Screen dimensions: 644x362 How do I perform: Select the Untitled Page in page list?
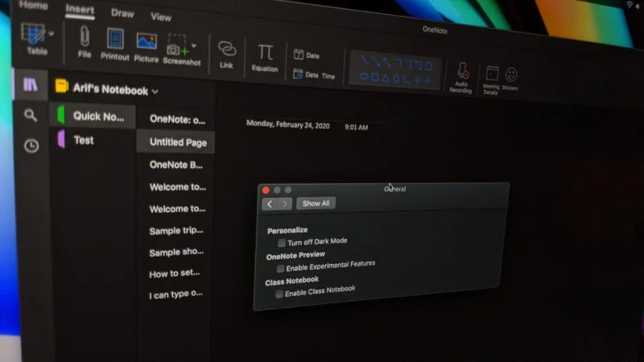pyautogui.click(x=177, y=142)
